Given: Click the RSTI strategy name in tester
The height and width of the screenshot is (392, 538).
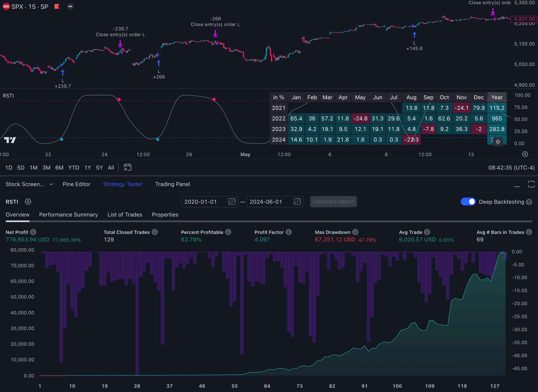Looking at the screenshot, I should point(12,202).
